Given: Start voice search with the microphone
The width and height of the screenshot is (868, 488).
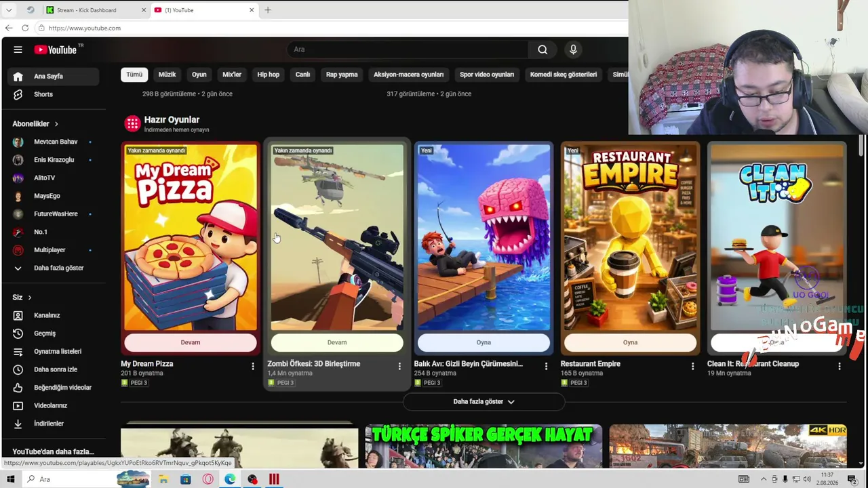Looking at the screenshot, I should (573, 49).
